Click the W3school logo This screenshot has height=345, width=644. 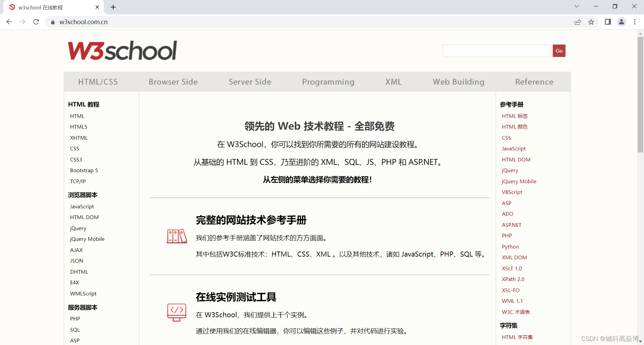(122, 51)
